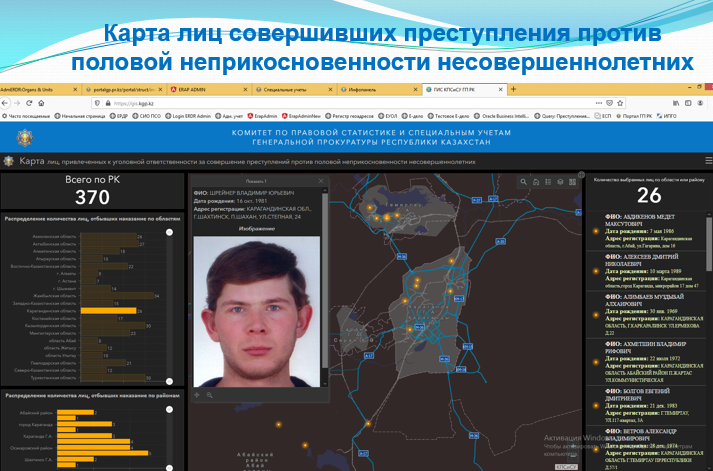Grab bottom handle of regions chart slider
Image resolution: width=713 pixels, height=471 pixels.
[169, 381]
